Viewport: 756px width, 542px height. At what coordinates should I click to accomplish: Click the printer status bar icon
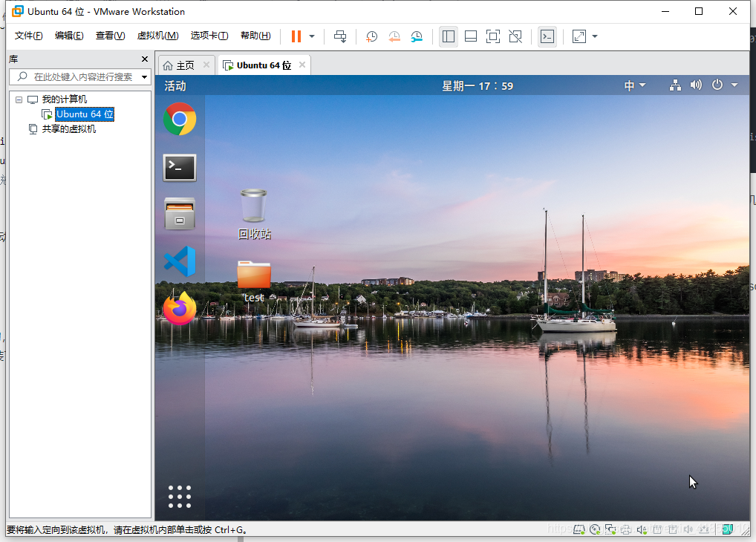626,530
